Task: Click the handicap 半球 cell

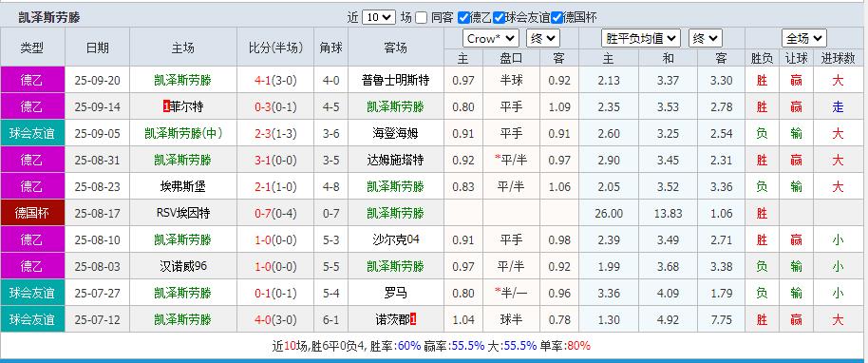Action: tap(511, 81)
